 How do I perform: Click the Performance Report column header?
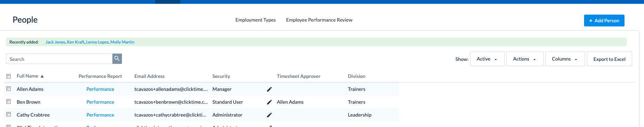click(x=100, y=76)
